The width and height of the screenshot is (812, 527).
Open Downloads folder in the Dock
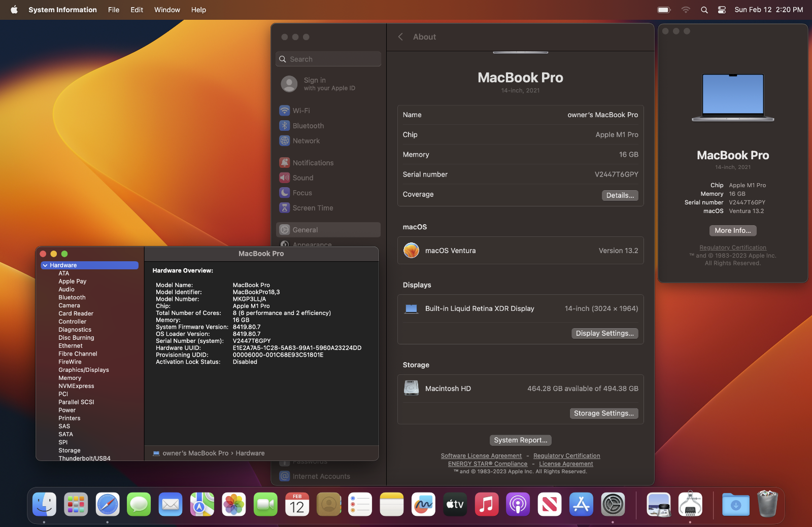[x=736, y=505]
